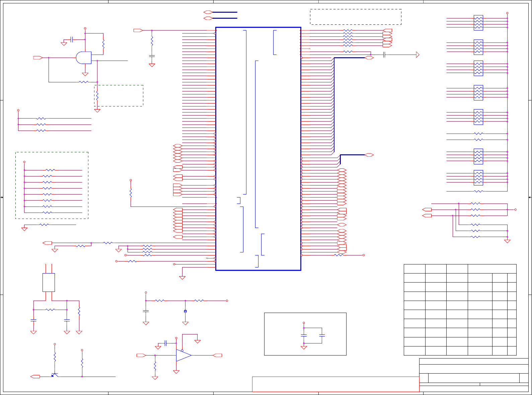Select the triangular buffer amplifier symbol
532x395 pixels.
[x=184, y=355]
